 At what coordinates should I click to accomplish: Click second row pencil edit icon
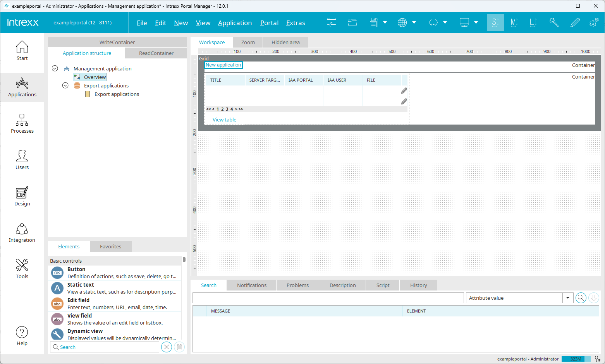(x=404, y=101)
